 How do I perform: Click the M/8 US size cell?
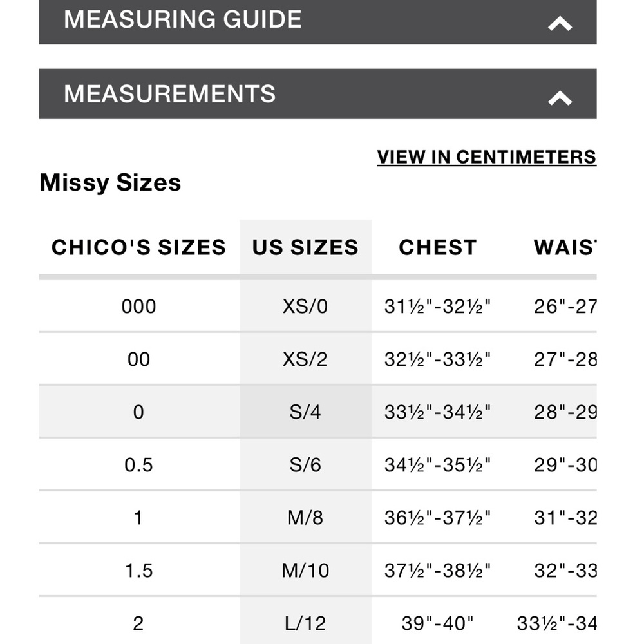click(x=305, y=518)
